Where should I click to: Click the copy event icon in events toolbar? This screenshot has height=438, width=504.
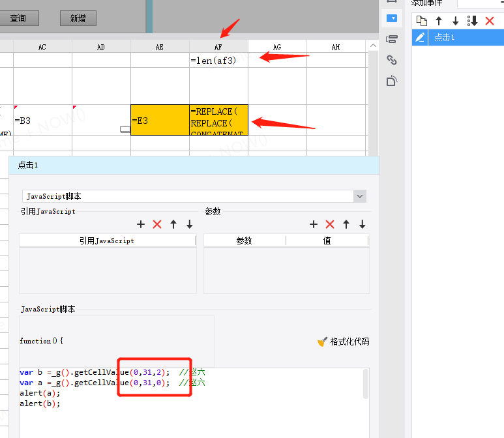click(421, 21)
